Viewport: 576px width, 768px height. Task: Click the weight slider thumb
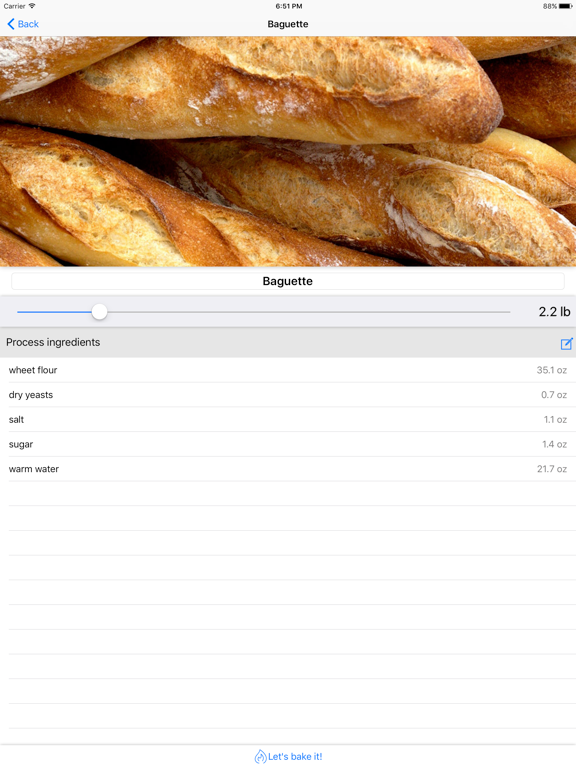click(x=99, y=312)
